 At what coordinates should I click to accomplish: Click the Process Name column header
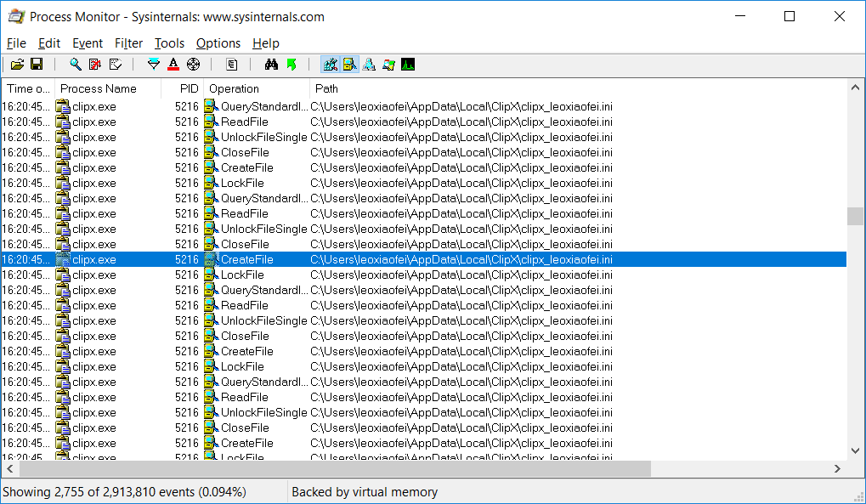coord(108,89)
